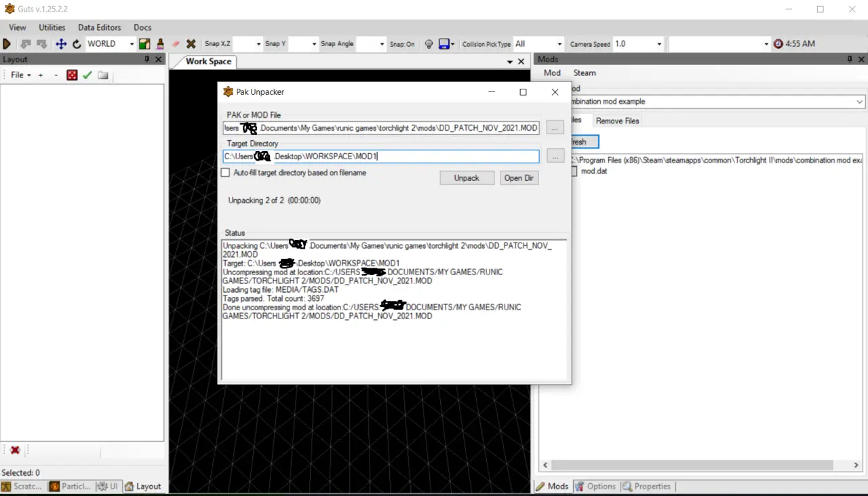Switch to the Mods bottom tab
Image resolution: width=868 pixels, height=496 pixels.
(x=552, y=487)
